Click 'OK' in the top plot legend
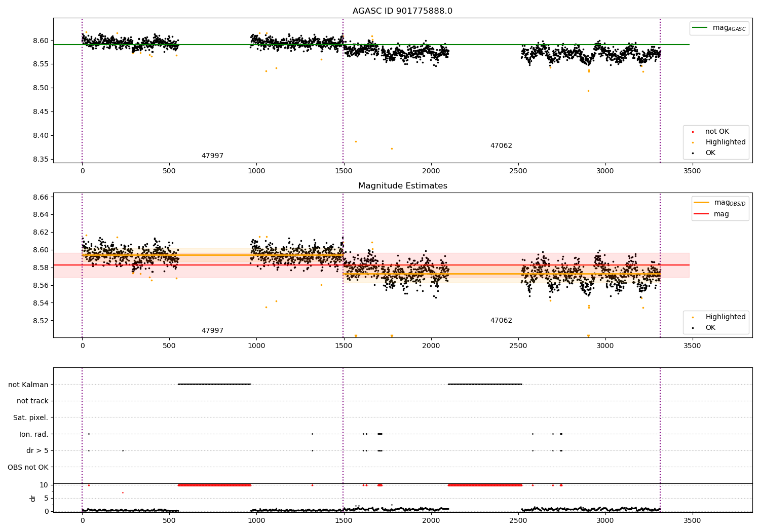This screenshot has height=532, width=760. click(x=710, y=153)
